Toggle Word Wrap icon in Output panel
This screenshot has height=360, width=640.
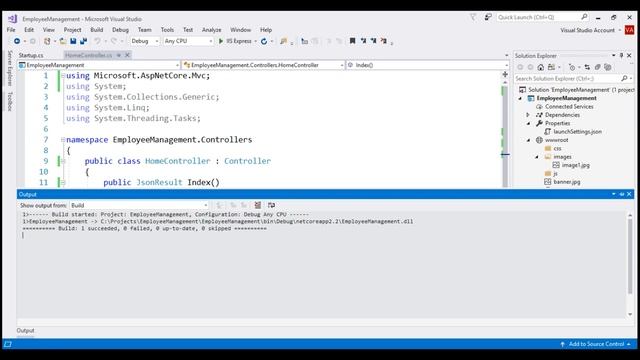[271, 205]
